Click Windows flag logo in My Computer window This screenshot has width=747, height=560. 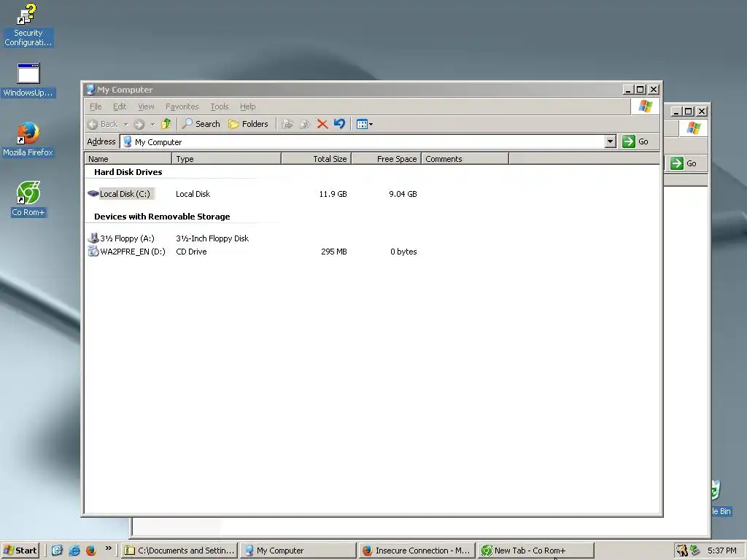[x=646, y=106]
